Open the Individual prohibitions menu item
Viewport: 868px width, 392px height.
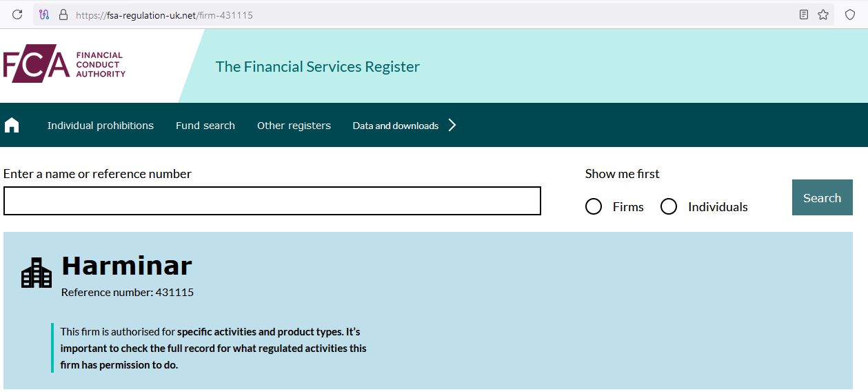pyautogui.click(x=101, y=126)
